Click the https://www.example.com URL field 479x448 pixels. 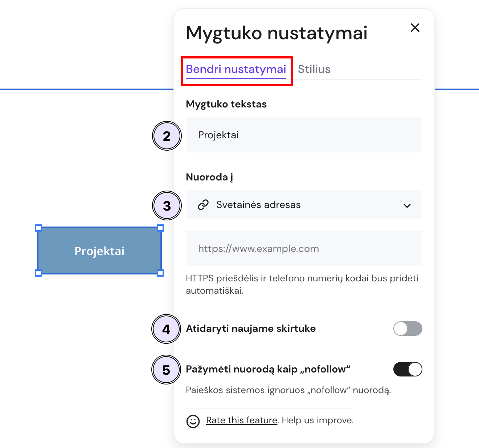tap(304, 248)
